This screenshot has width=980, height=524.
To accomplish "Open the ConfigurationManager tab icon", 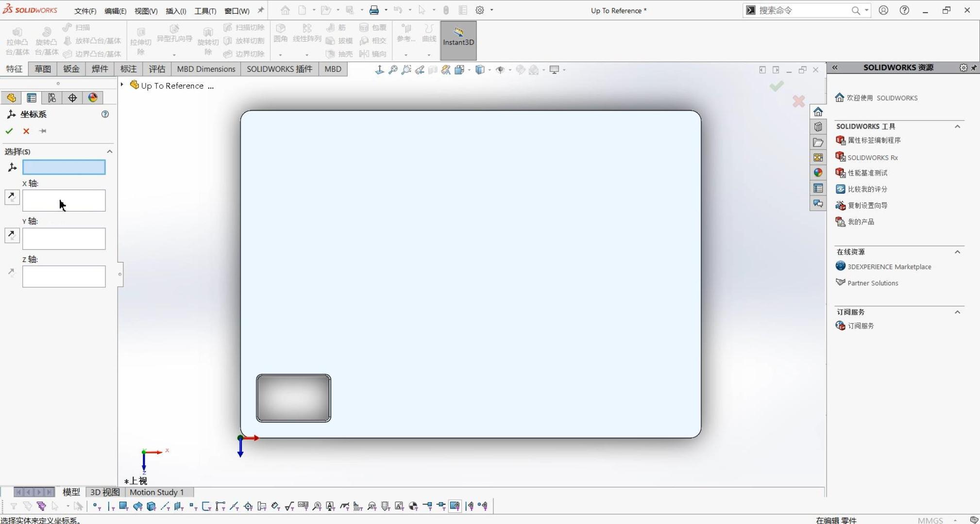I will tap(51, 98).
